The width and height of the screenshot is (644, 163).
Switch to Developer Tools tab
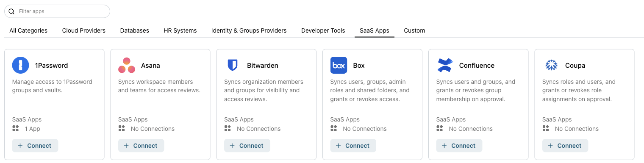[323, 30]
